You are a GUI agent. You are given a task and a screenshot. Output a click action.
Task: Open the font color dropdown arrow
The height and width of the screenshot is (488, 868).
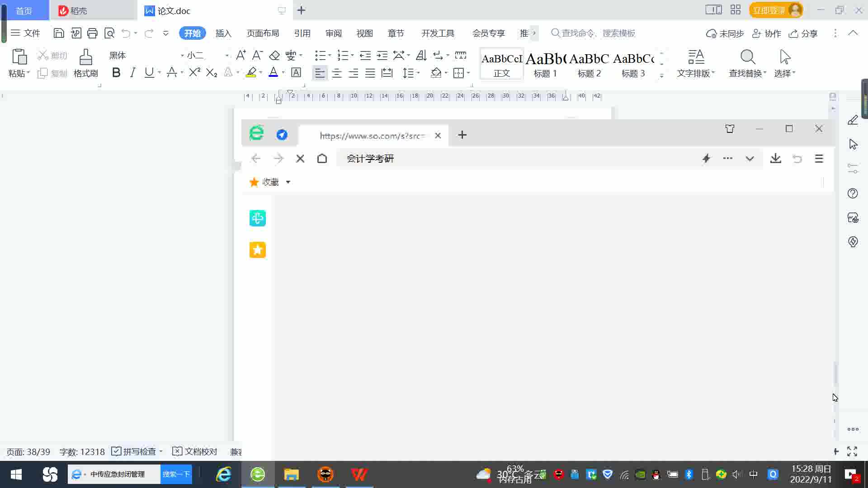click(283, 73)
